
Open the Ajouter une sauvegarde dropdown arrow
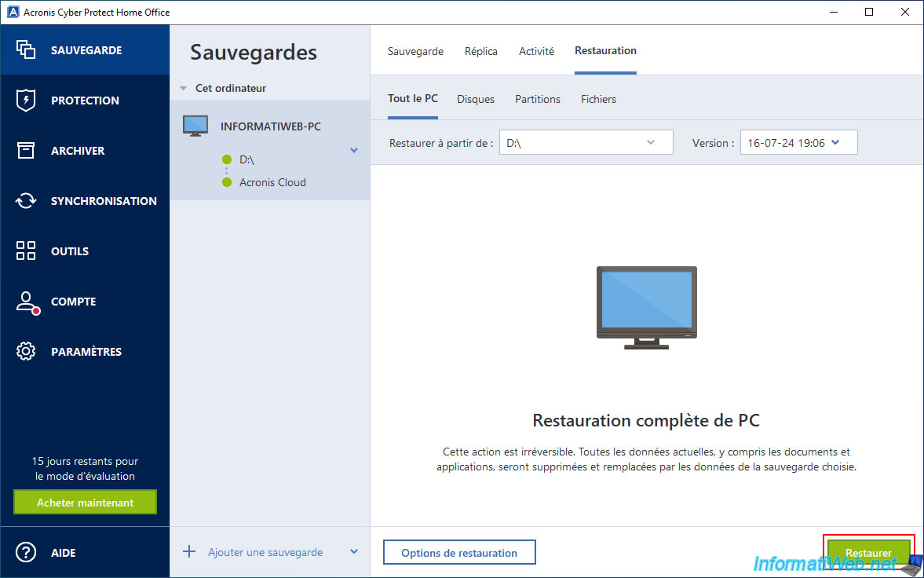tap(354, 552)
